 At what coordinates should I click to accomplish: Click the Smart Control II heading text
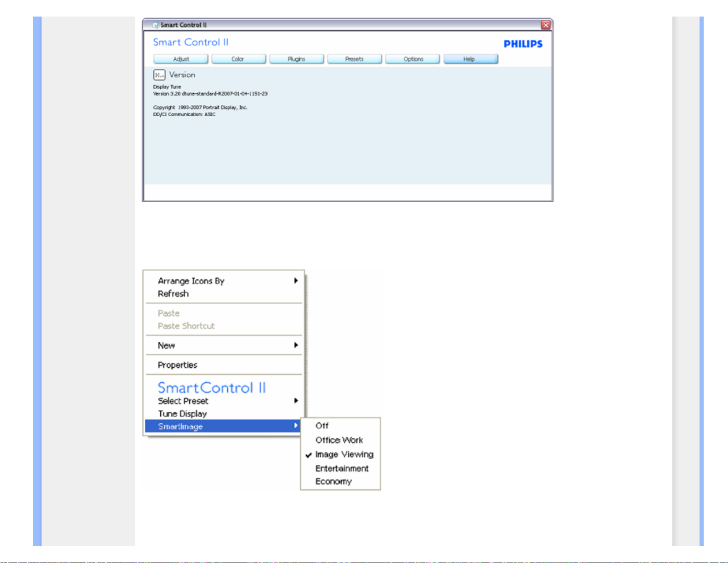point(191,42)
